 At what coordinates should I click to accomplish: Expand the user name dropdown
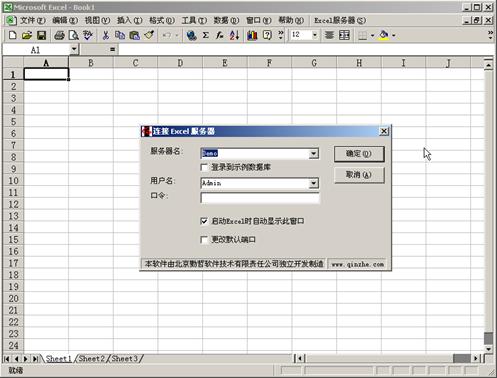pos(313,183)
